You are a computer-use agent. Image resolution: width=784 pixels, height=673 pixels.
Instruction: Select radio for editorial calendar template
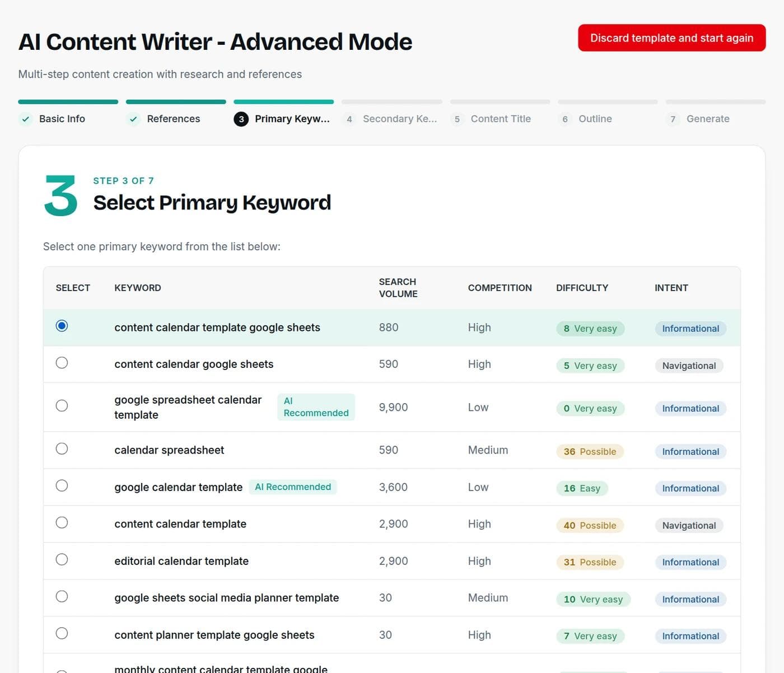[x=62, y=559]
